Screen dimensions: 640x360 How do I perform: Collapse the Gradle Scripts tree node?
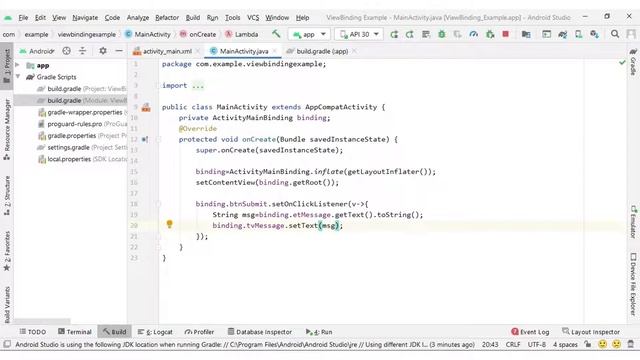tap(18, 77)
